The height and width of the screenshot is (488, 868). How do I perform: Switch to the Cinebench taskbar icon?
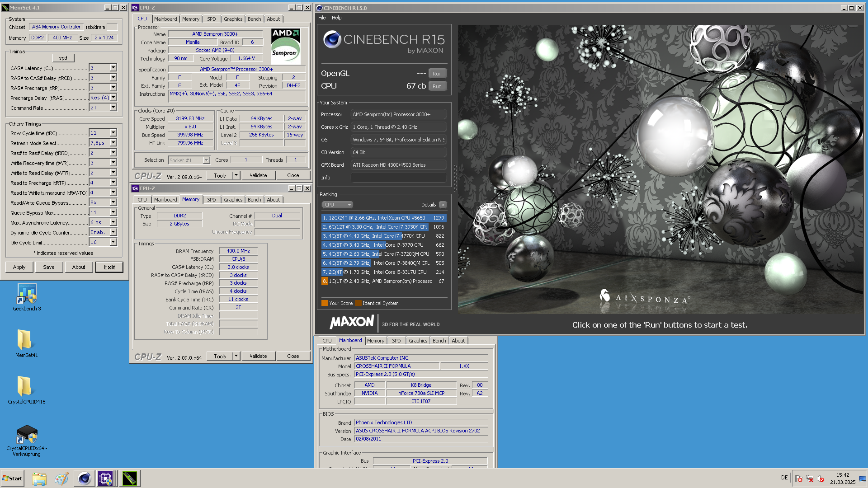pyautogui.click(x=84, y=479)
